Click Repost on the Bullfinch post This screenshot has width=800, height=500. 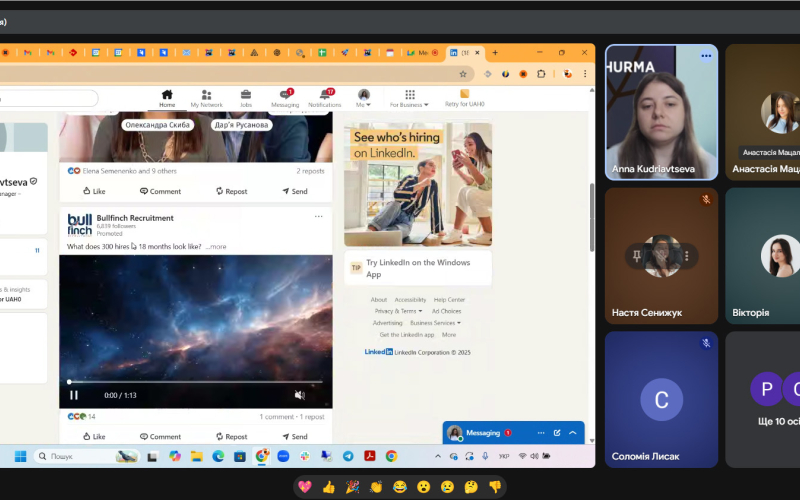pyautogui.click(x=231, y=436)
